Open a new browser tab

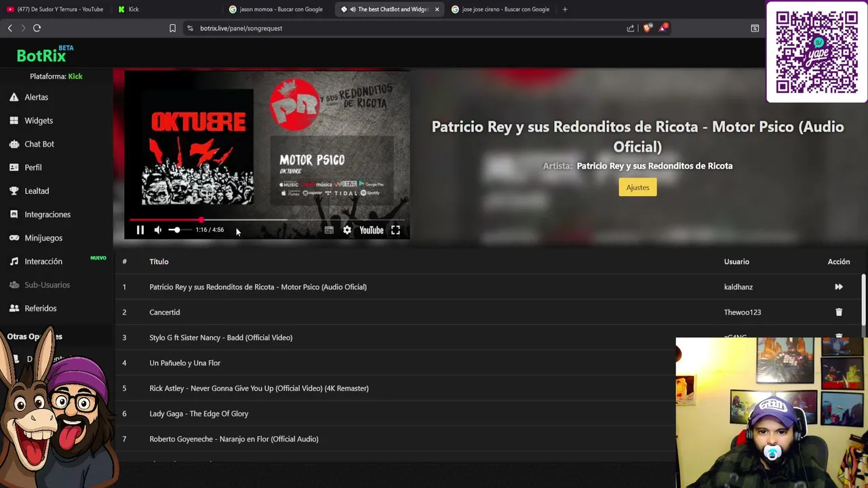click(x=565, y=9)
